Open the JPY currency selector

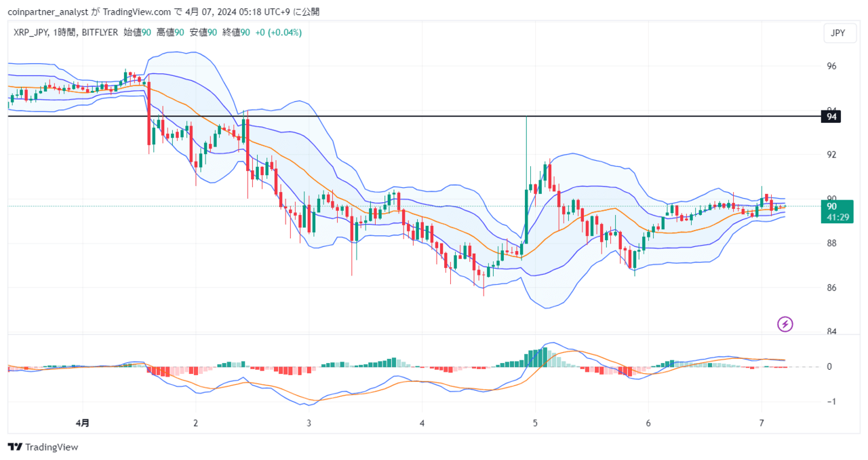coord(838,33)
